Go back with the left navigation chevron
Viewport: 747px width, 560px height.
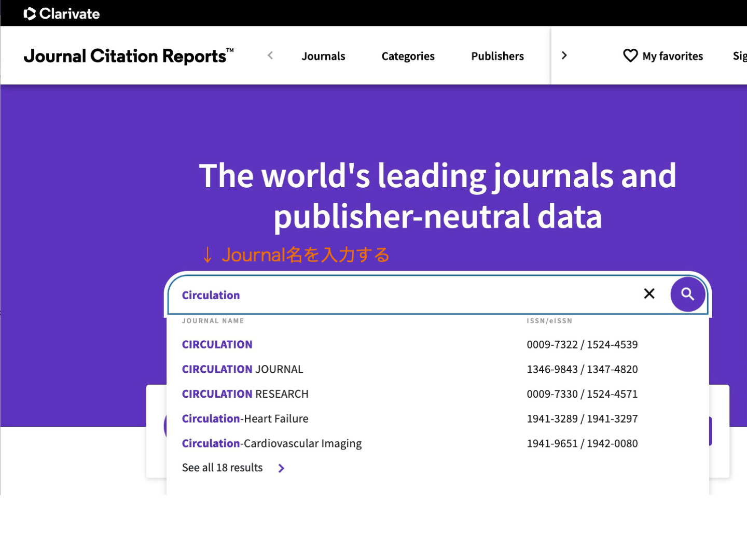[x=270, y=55]
